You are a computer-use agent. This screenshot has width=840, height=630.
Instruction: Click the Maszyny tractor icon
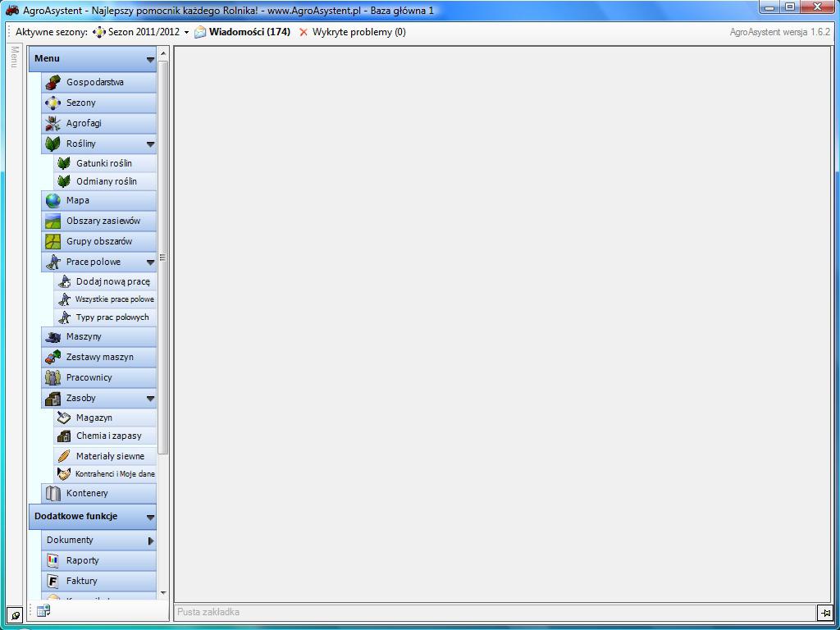tap(52, 336)
